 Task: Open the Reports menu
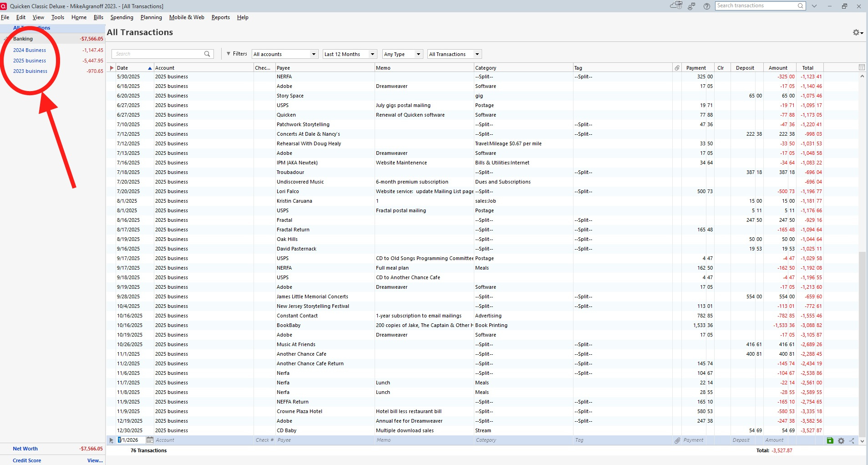pyautogui.click(x=221, y=17)
